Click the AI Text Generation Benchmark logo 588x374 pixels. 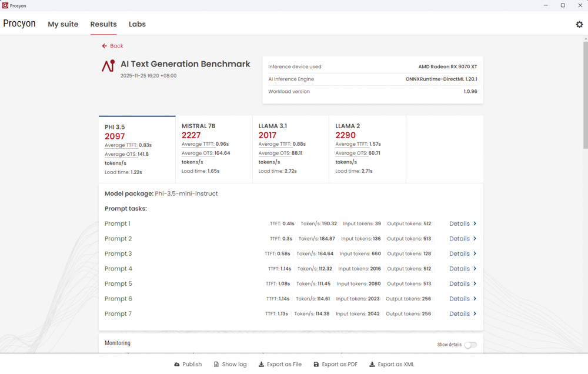pos(108,66)
